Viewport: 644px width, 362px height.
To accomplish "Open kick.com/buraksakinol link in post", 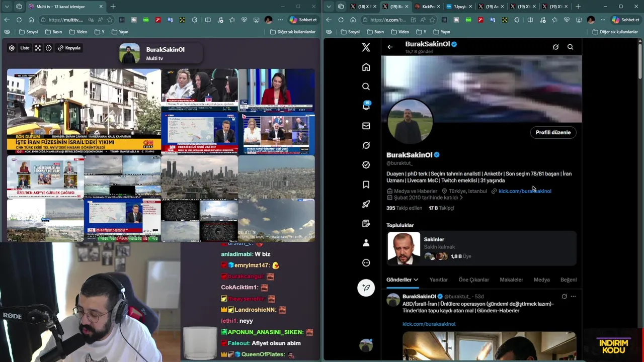I will coord(429,324).
